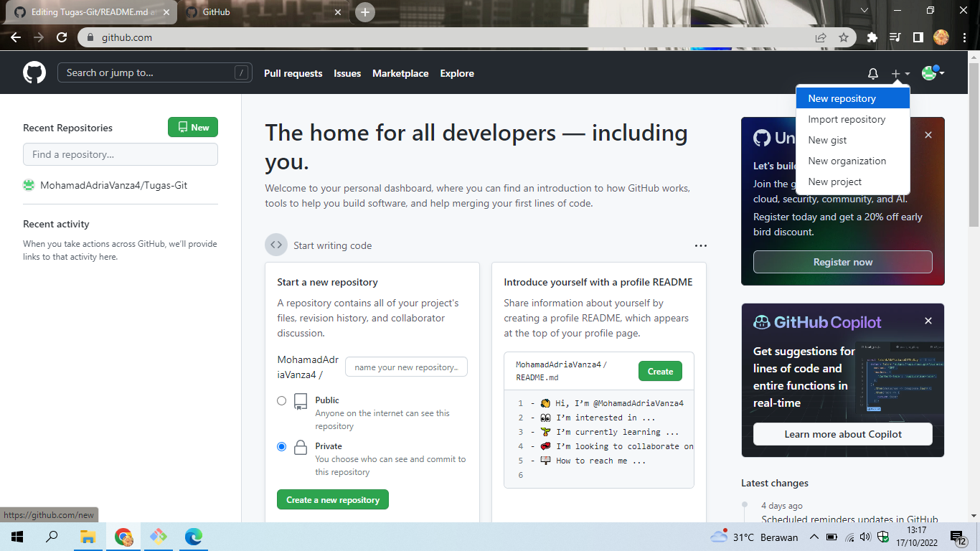Open the ellipsis options near Start writing code
Screen dimensions: 980x551
[x=701, y=245]
